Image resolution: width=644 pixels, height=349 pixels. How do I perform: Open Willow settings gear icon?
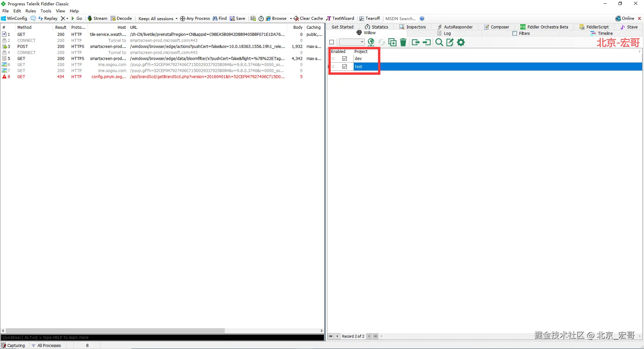[461, 42]
